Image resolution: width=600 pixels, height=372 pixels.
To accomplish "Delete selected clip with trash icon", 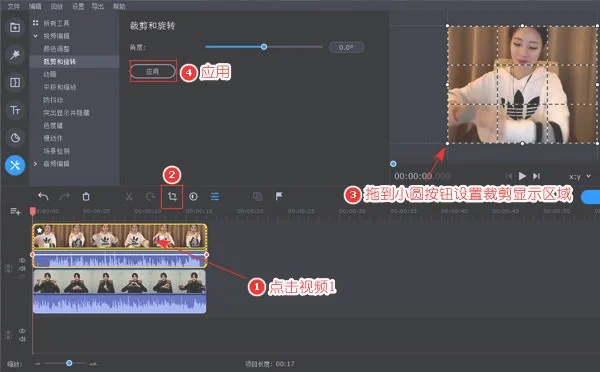I will [x=86, y=196].
